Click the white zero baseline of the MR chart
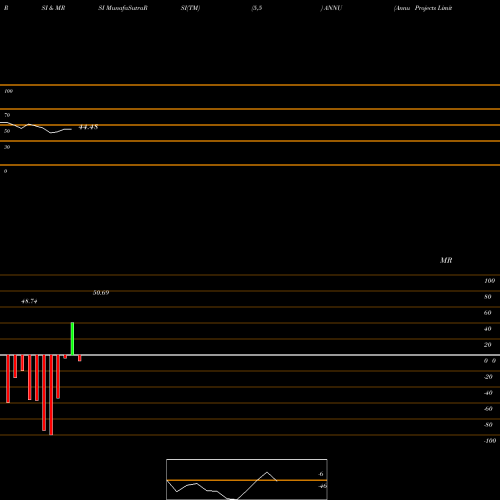Viewport: 500px width, 500px height. (250, 355)
